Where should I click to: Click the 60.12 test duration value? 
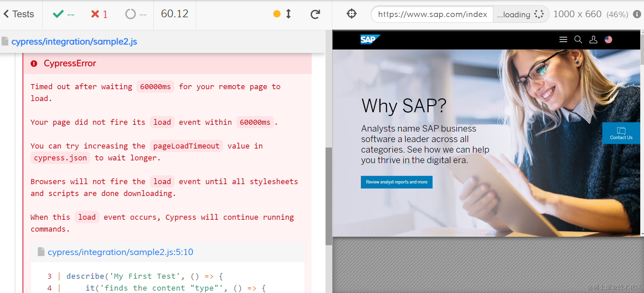pyautogui.click(x=174, y=14)
